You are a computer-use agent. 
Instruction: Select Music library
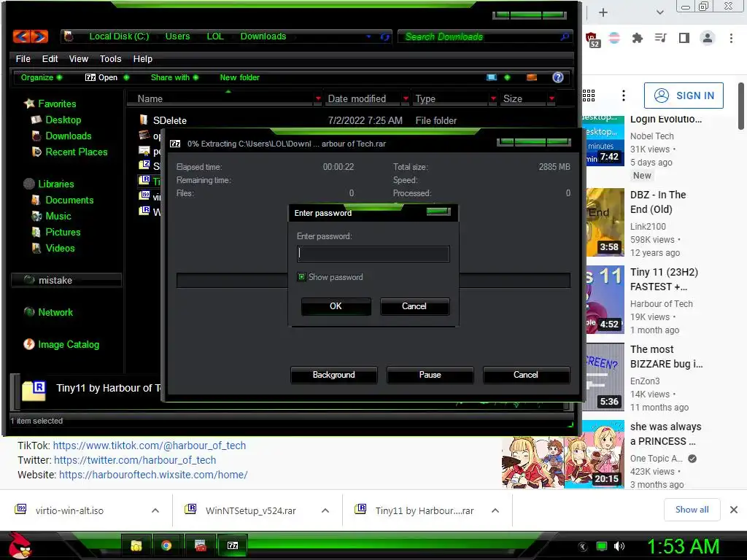pos(58,216)
